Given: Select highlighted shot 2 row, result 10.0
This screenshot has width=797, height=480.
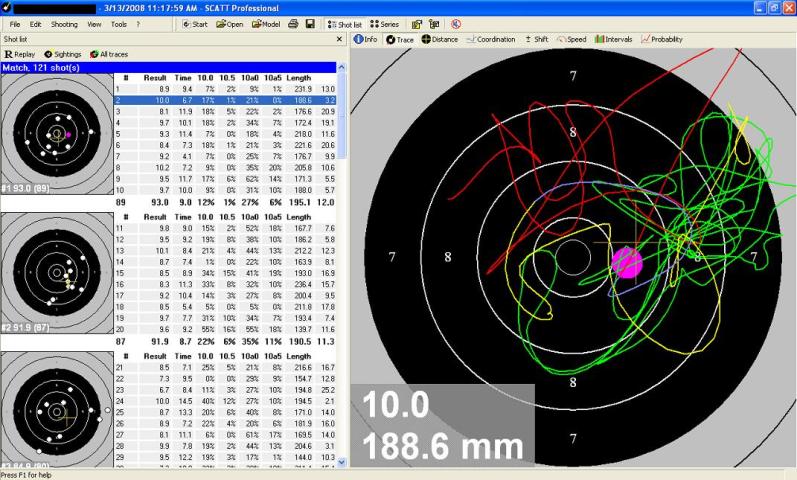Looking at the screenshot, I should pos(225,100).
